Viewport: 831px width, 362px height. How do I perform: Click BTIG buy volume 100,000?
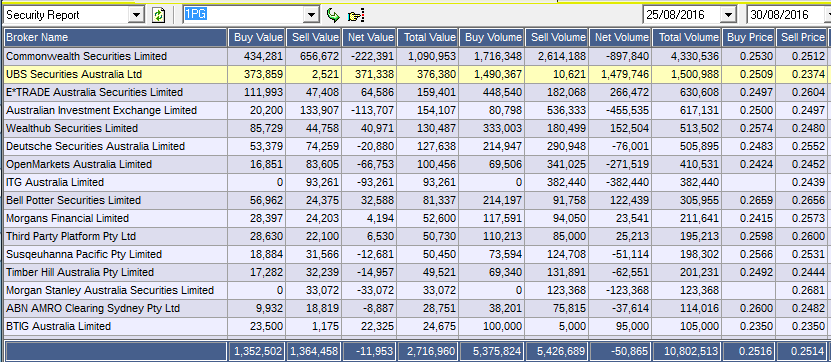click(502, 326)
